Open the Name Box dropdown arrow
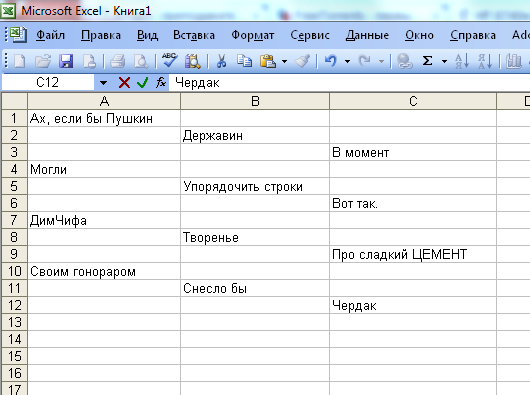530x395 pixels. click(x=103, y=83)
